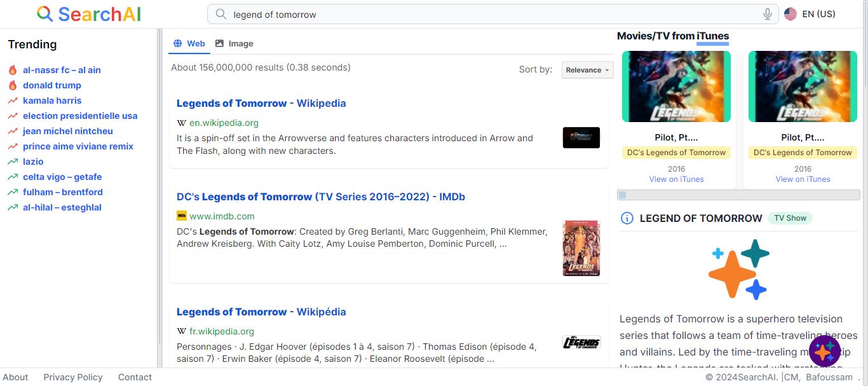Screen dimensions: 868x386
Task: Click the green trend icon beside lazio
Action: click(13, 162)
